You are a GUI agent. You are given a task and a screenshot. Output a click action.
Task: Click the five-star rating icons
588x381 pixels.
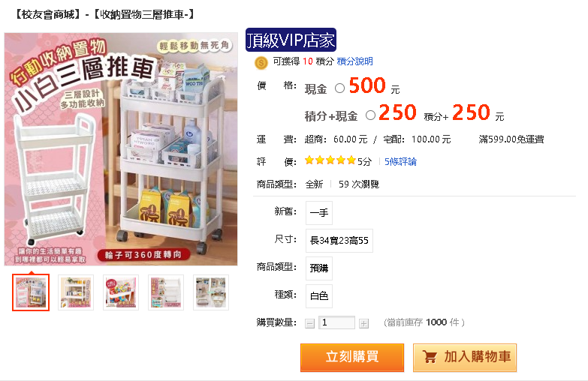pos(330,160)
